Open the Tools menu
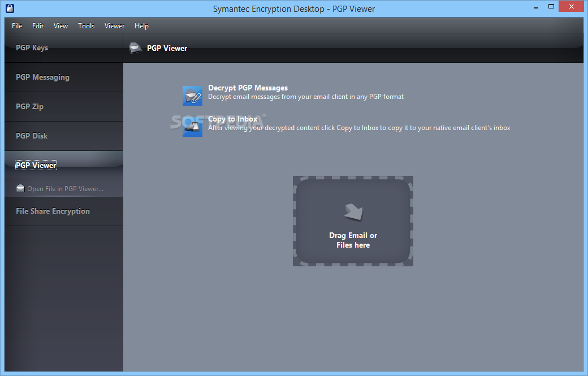Image resolution: width=588 pixels, height=376 pixels. click(86, 26)
